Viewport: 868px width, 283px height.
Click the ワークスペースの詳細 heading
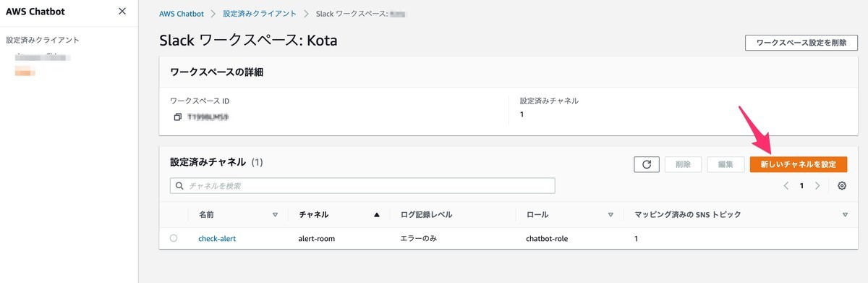[216, 72]
